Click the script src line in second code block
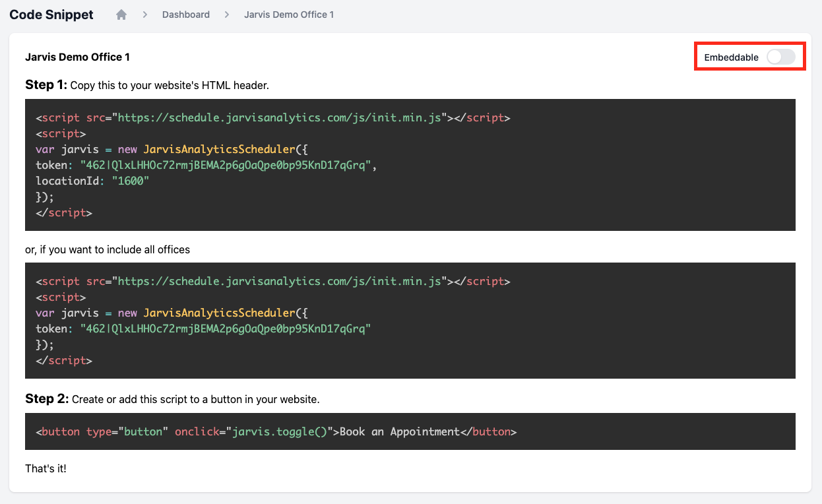 pos(273,282)
